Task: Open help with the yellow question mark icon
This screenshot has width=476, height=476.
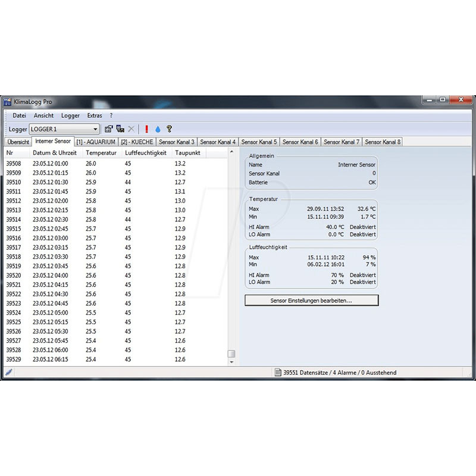Action: [169, 129]
